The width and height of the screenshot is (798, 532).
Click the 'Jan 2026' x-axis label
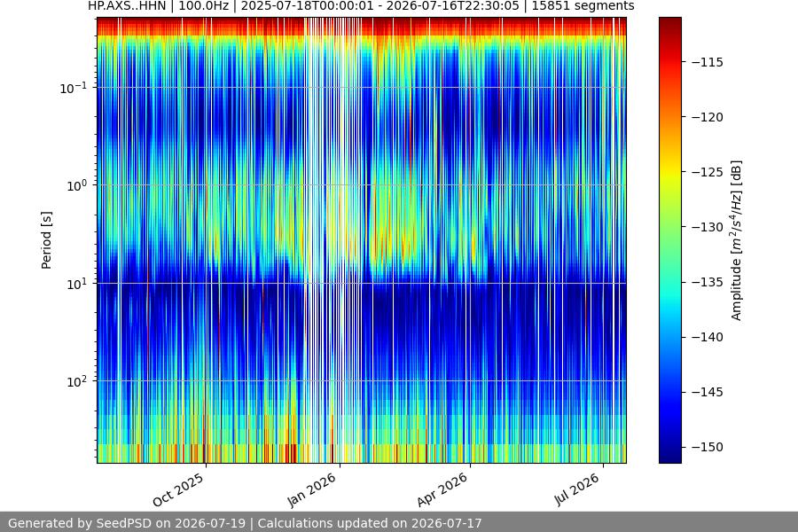point(312,489)
